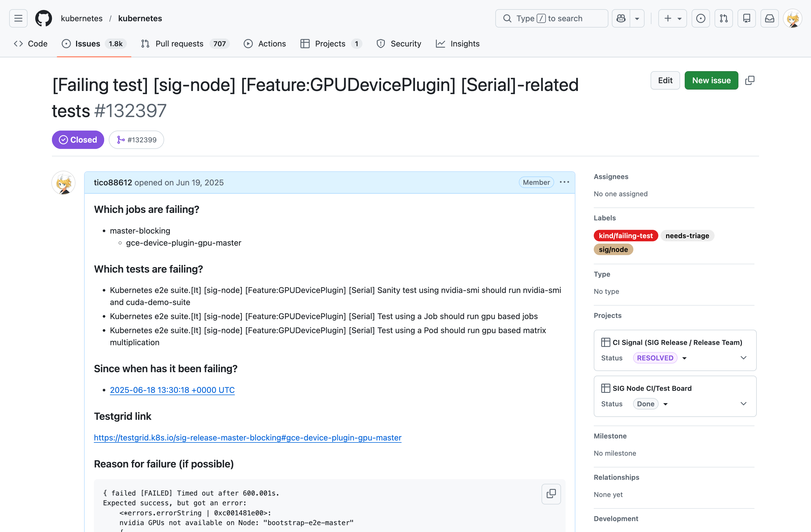Image resolution: width=811 pixels, height=532 pixels.
Task: Open header pull requests icon
Action: tap(723, 18)
